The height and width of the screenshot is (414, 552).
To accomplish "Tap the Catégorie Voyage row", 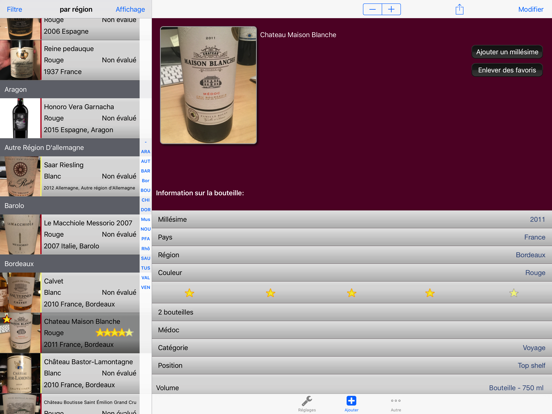I will (x=352, y=348).
